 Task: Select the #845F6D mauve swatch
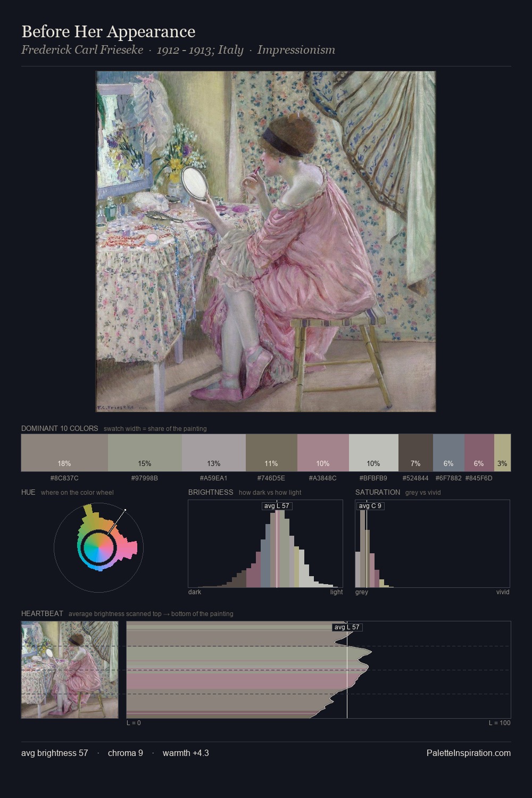click(x=479, y=453)
